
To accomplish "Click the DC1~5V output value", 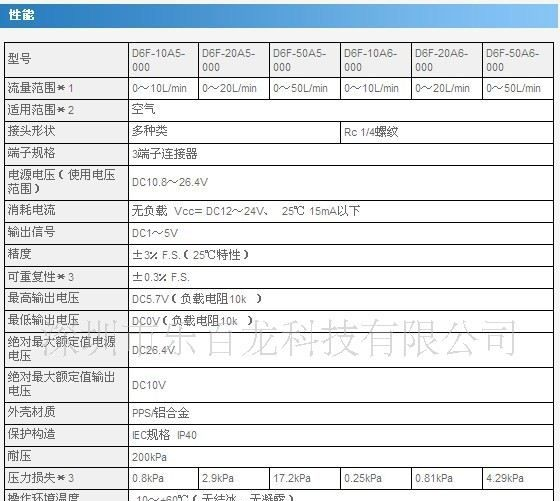I will [x=155, y=233].
